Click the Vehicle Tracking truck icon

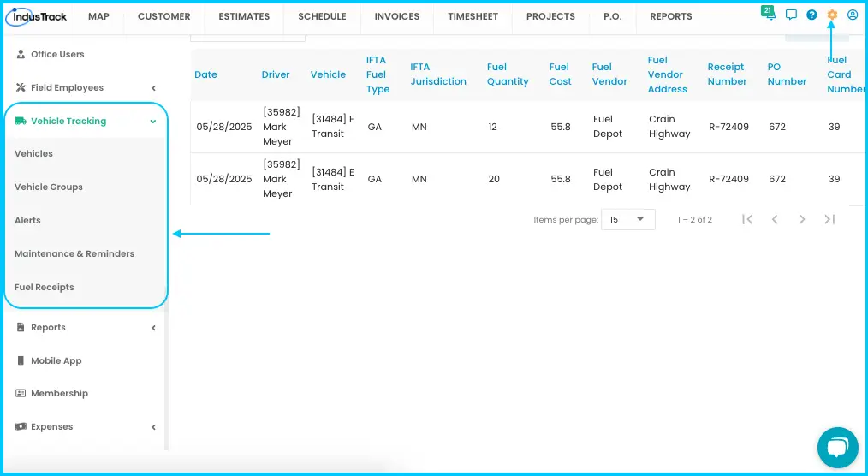(x=21, y=121)
